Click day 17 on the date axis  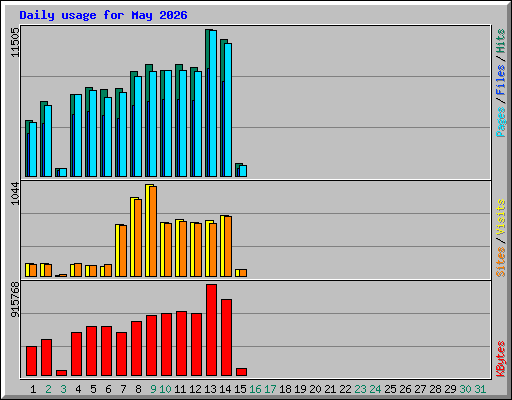[x=270, y=389]
